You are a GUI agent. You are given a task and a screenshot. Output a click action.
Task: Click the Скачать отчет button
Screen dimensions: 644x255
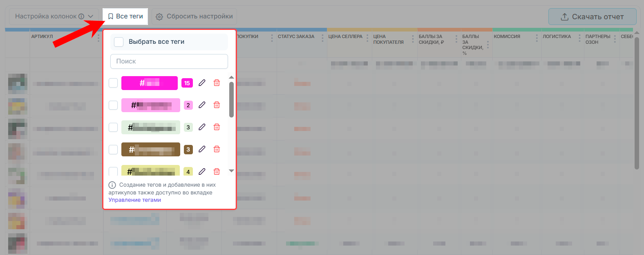[x=592, y=17]
